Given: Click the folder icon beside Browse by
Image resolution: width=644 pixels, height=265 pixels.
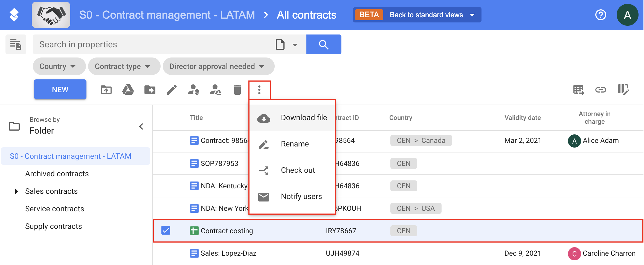Looking at the screenshot, I should click(14, 126).
